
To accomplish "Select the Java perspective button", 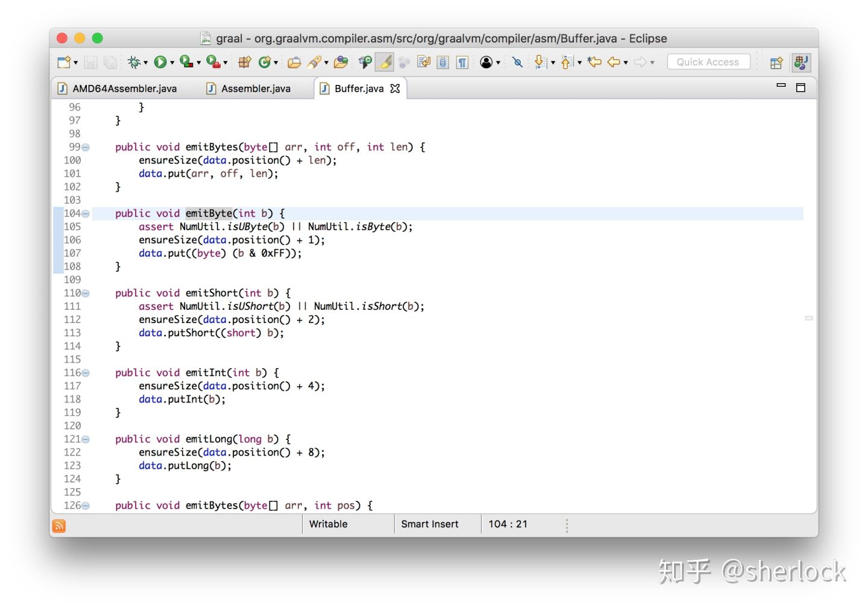I will tap(801, 63).
